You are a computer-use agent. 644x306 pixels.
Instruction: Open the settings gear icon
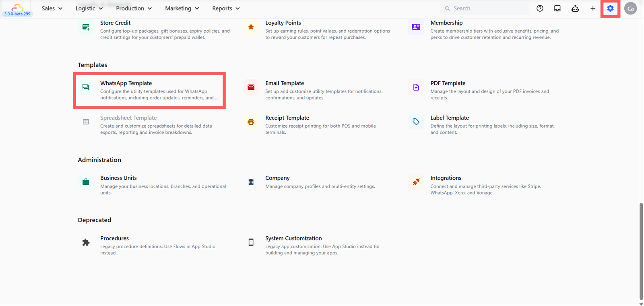click(610, 8)
